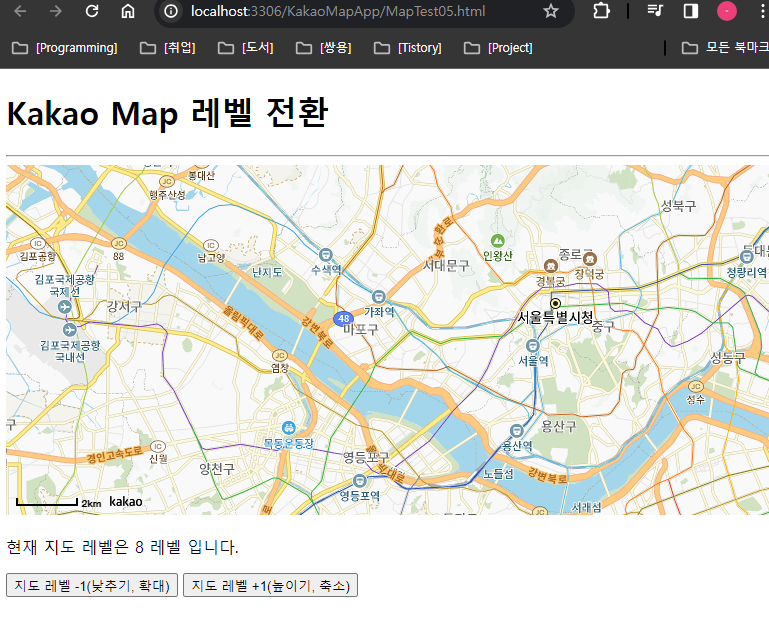This screenshot has width=769, height=625.
Task: Click the 용산역 station icon
Action: tap(516, 431)
